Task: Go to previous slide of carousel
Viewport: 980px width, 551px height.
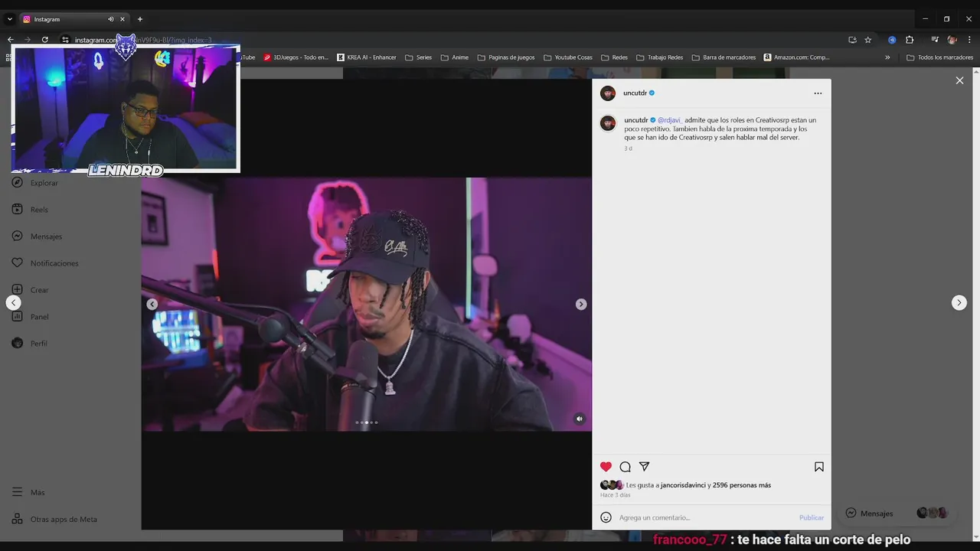Action: pos(152,305)
